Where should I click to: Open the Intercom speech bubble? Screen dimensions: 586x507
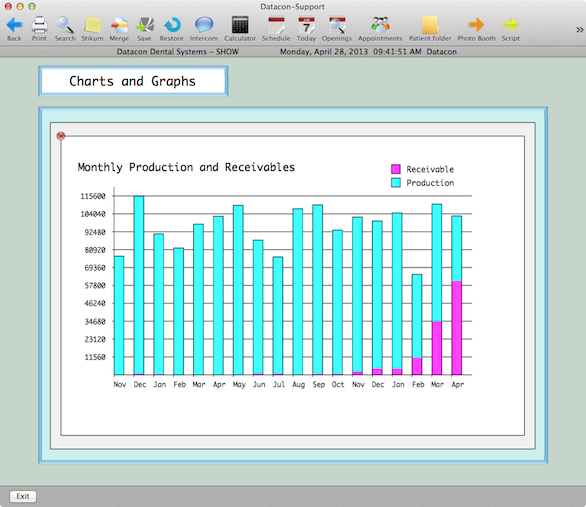(204, 25)
